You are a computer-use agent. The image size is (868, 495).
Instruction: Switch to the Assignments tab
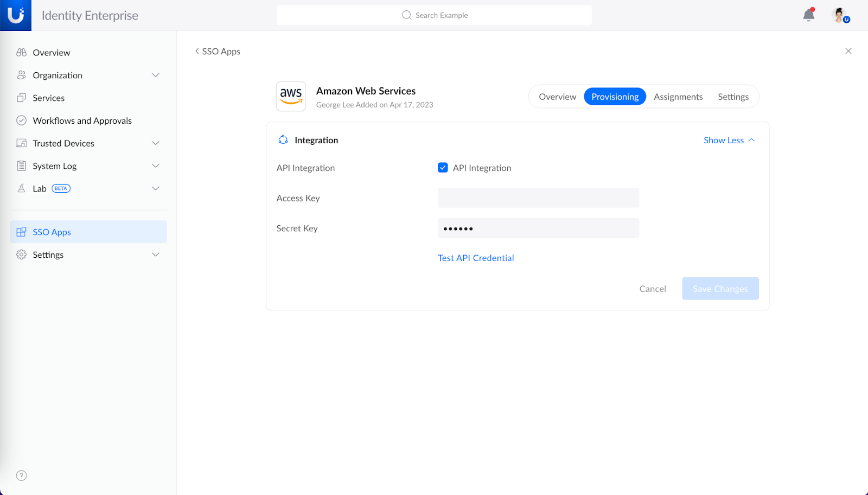678,97
